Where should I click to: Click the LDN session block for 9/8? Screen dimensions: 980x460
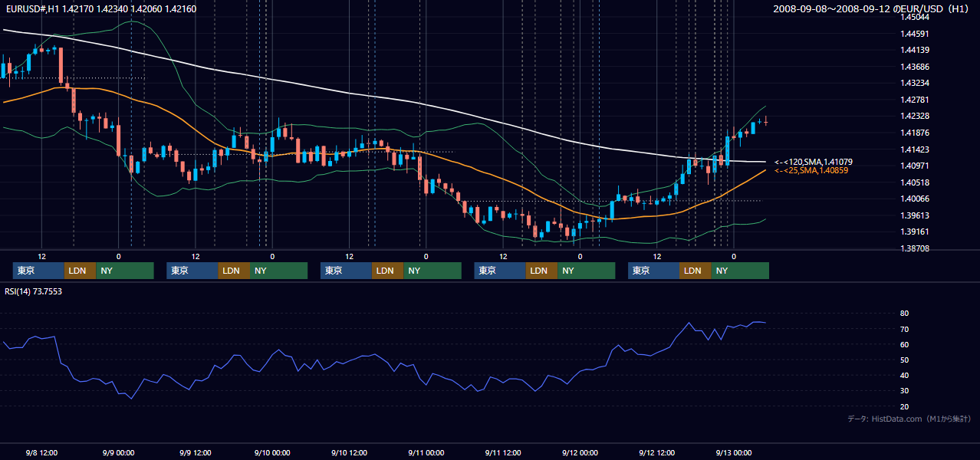81,271
